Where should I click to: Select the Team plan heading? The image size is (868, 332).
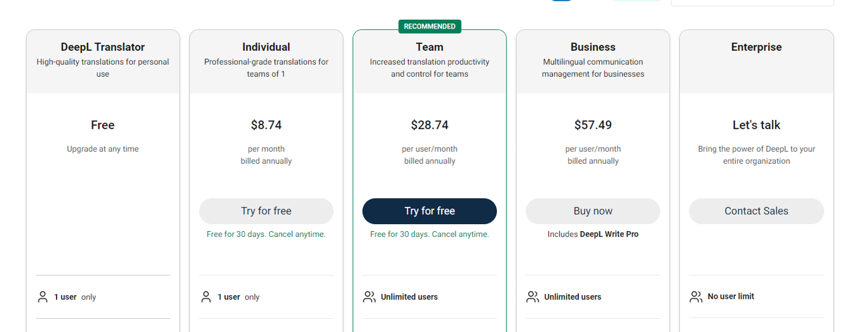430,47
